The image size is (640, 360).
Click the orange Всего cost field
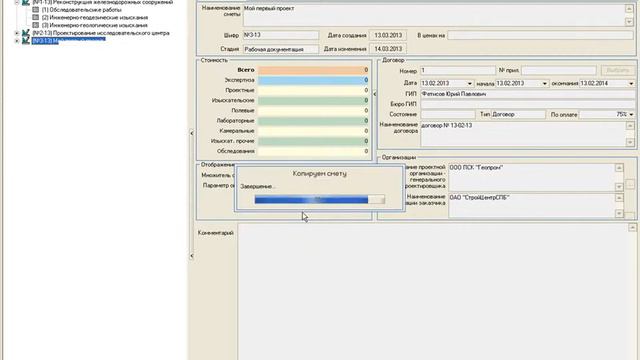coord(313,70)
